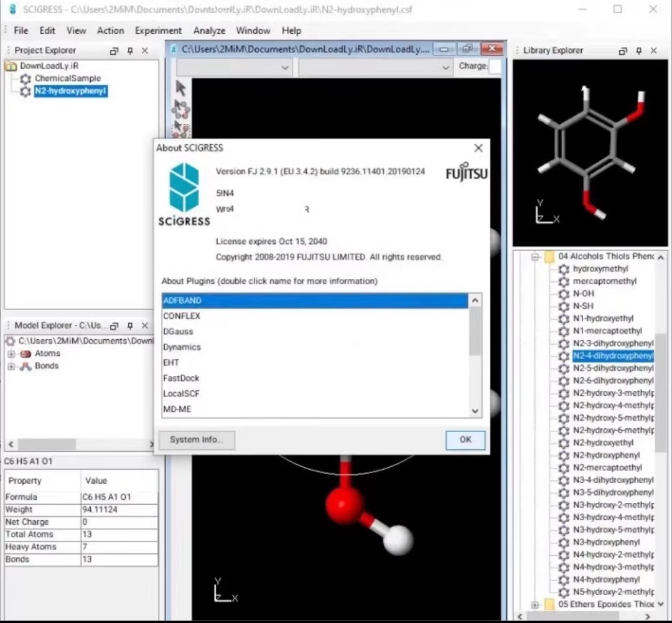Open the Window menu

253,30
